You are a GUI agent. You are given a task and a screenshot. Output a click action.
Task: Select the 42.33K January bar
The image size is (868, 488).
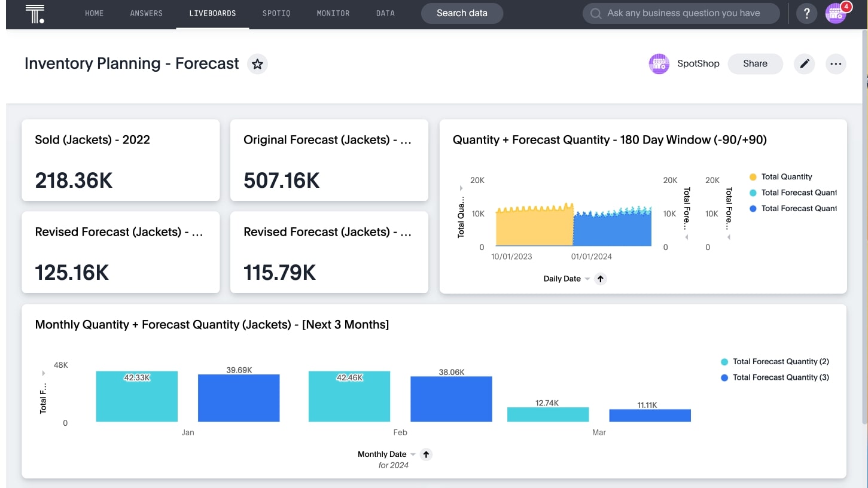tap(137, 396)
